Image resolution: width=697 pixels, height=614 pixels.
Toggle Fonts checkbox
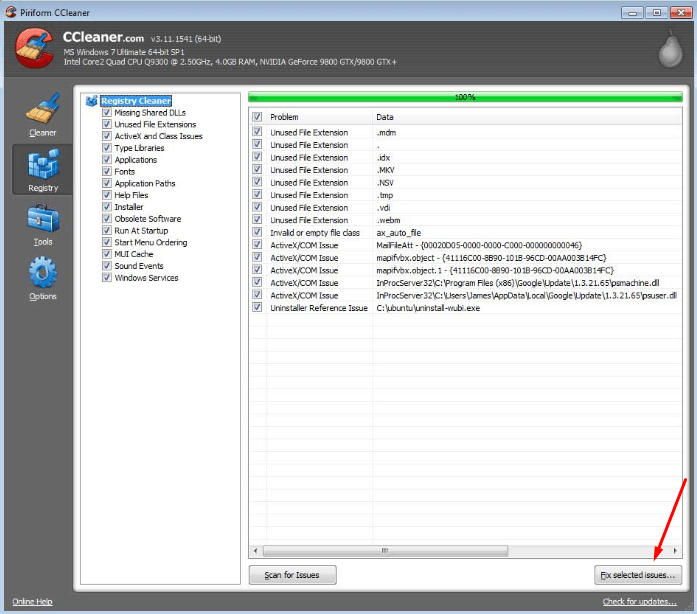107,171
